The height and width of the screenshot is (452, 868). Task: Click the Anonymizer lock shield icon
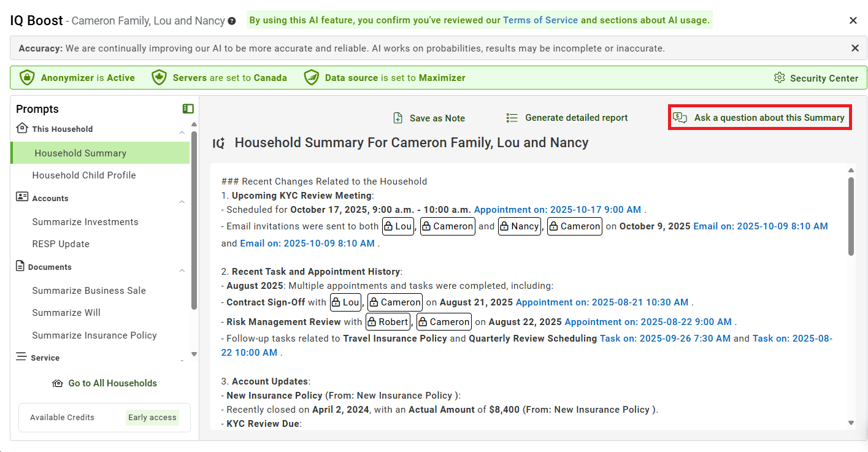[x=27, y=78]
